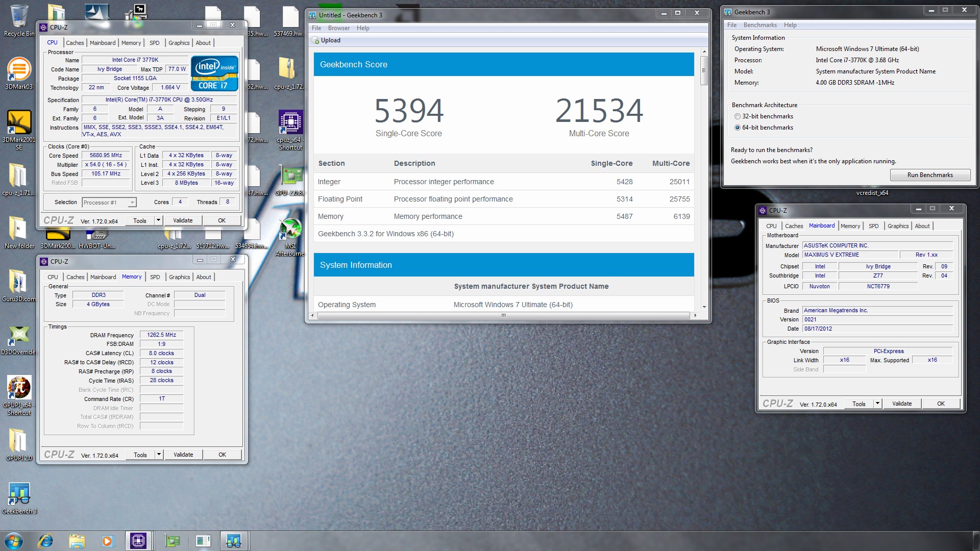980x551 pixels.
Task: Select the Integer row in Geekbench results
Action: click(504, 182)
